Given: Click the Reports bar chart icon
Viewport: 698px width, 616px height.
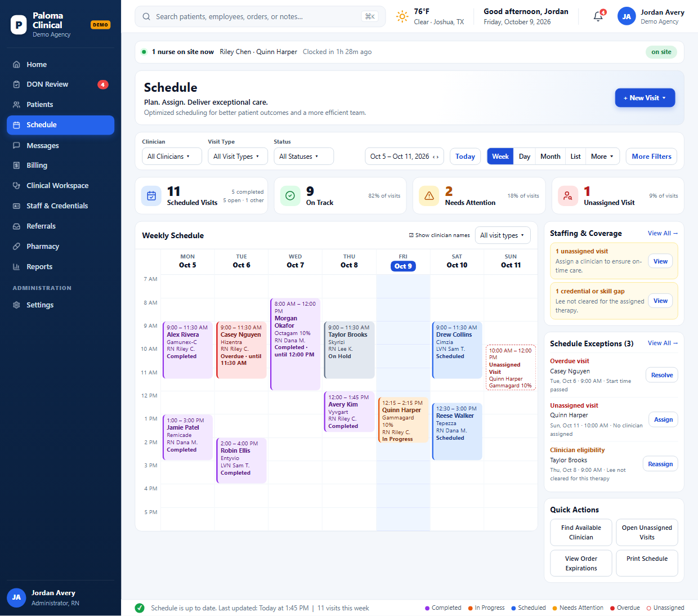Looking at the screenshot, I should coord(16,267).
